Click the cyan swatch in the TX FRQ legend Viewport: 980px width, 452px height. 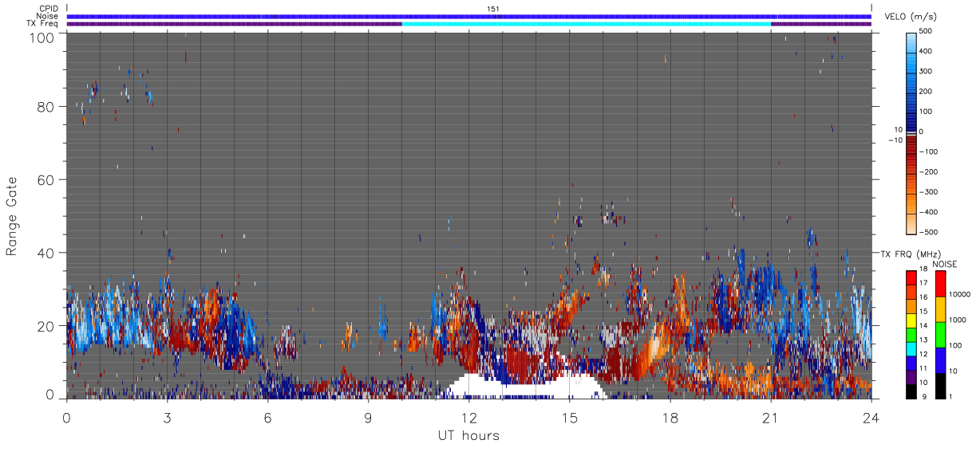pyautogui.click(x=912, y=348)
